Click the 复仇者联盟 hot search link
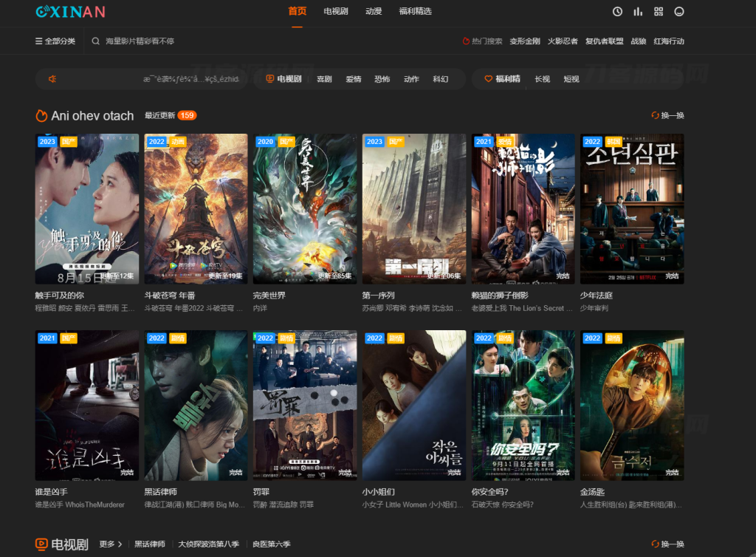This screenshot has width=756, height=557. [604, 41]
